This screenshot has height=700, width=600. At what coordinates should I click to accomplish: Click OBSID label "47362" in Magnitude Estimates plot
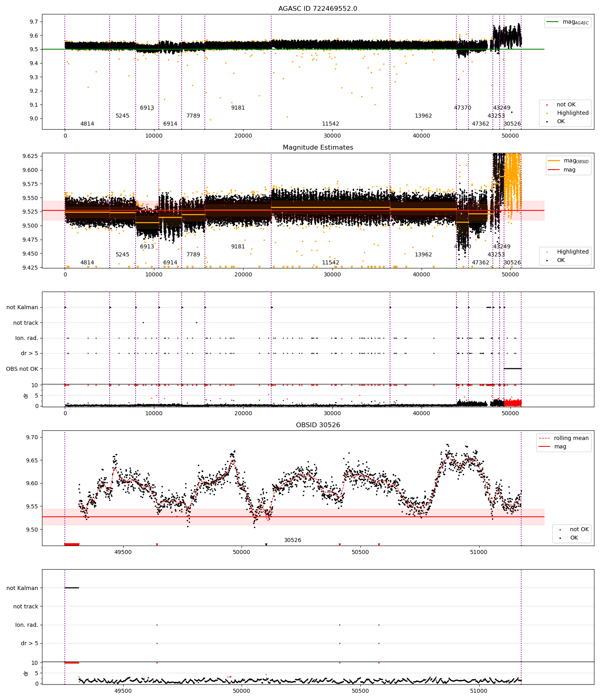point(481,263)
